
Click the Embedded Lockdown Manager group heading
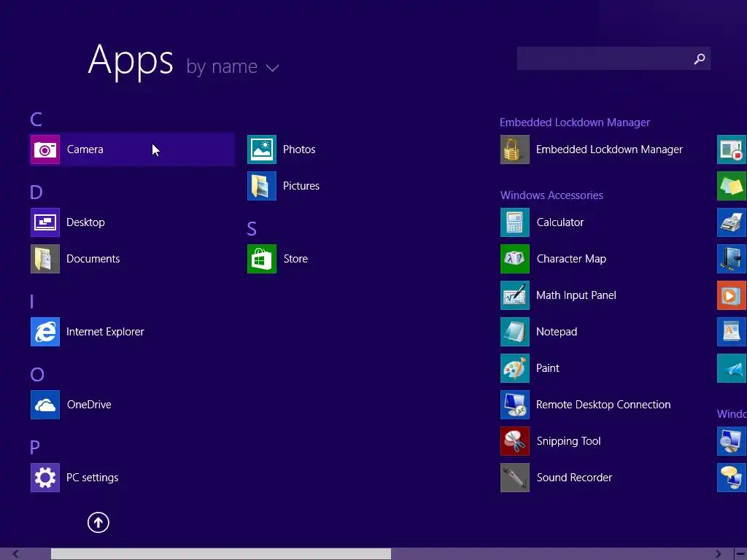pos(575,122)
